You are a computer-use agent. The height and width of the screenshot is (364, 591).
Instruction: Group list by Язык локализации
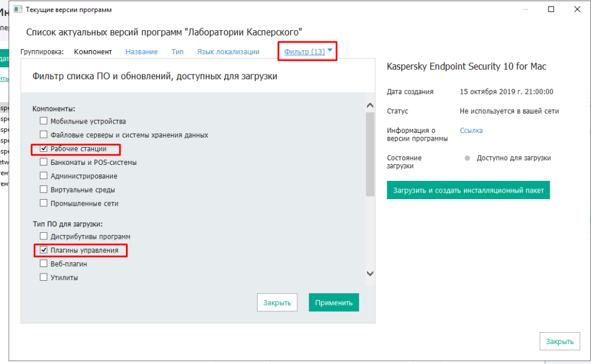click(x=228, y=51)
